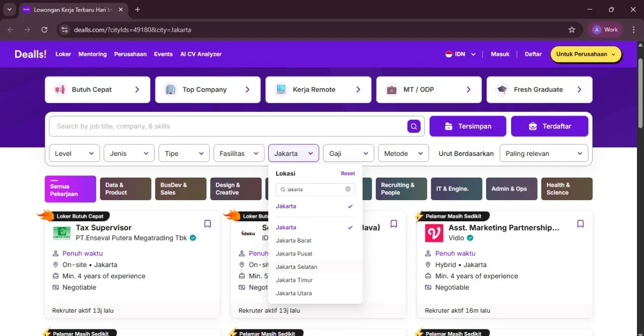Open the Gaji salary dropdown

tap(349, 153)
